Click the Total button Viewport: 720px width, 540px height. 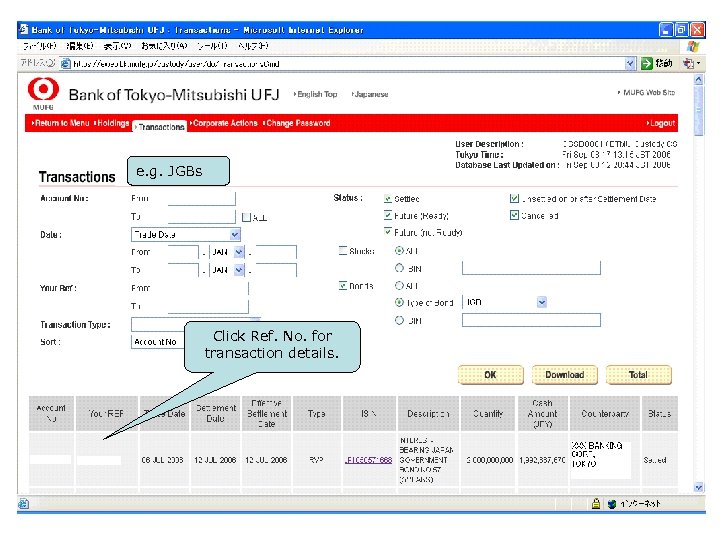pos(639,375)
